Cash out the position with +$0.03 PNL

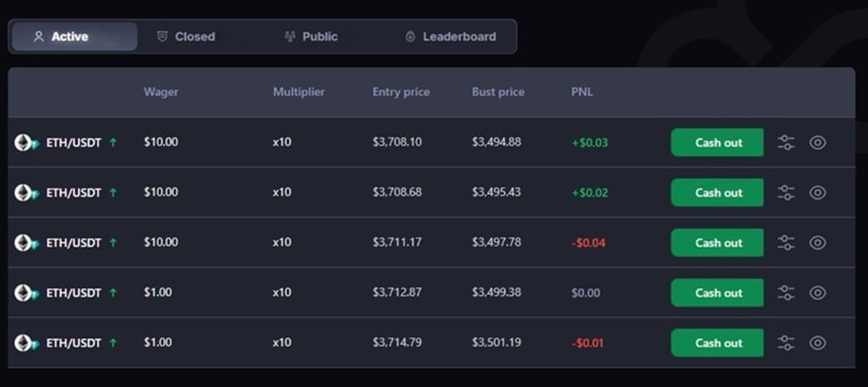point(717,143)
